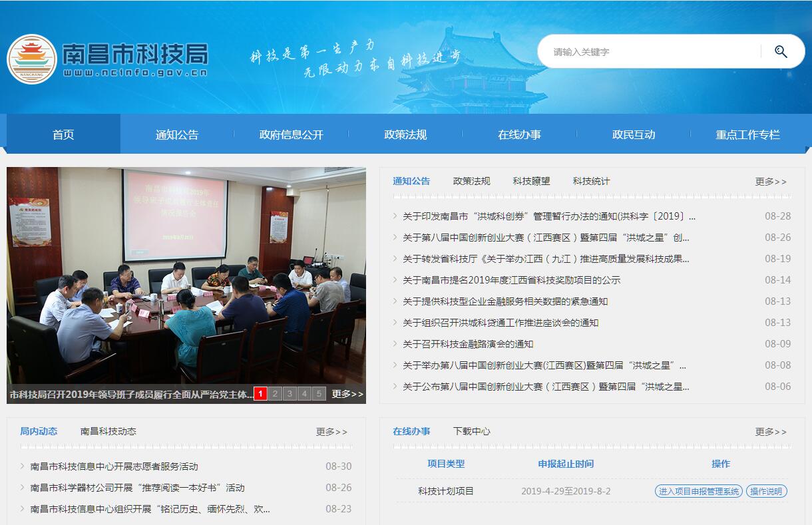This screenshot has height=525, width=812.
Task: Switch to the 通知公告 panel tab
Action: coord(411,181)
